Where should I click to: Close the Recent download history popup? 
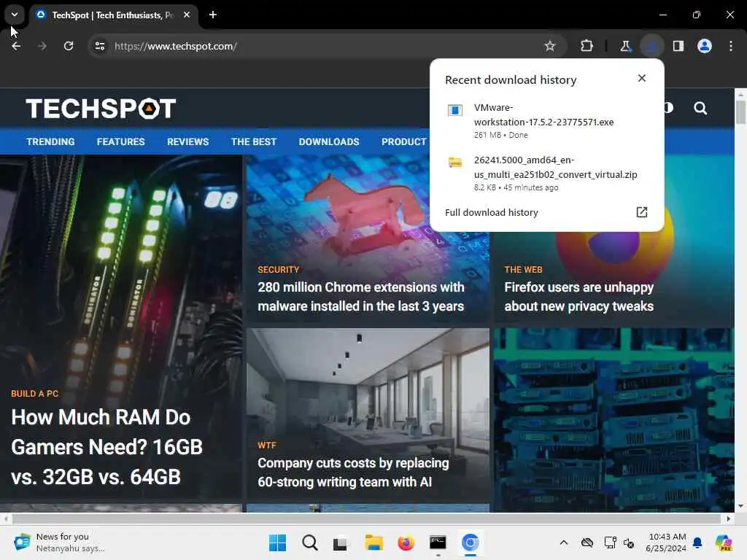642,78
